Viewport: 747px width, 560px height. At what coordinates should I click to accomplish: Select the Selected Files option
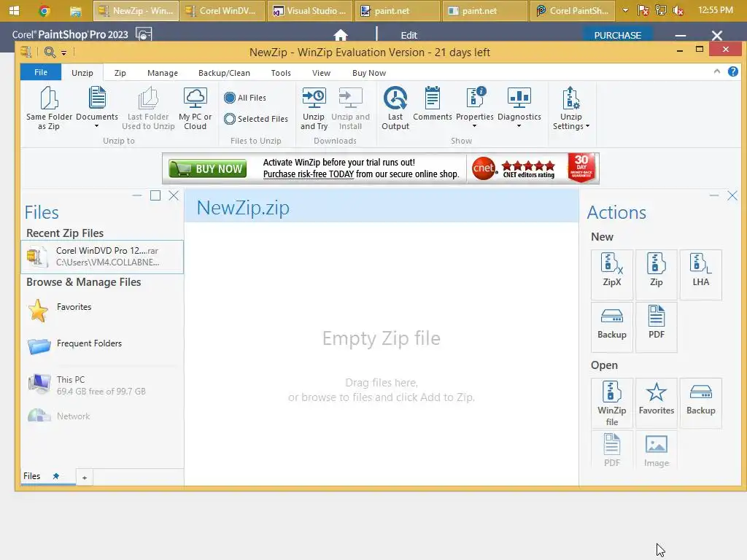click(x=256, y=119)
